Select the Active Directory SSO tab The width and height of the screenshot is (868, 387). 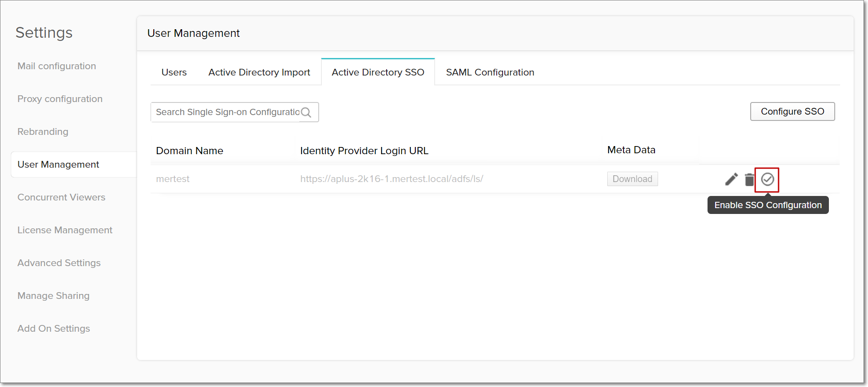pos(378,72)
